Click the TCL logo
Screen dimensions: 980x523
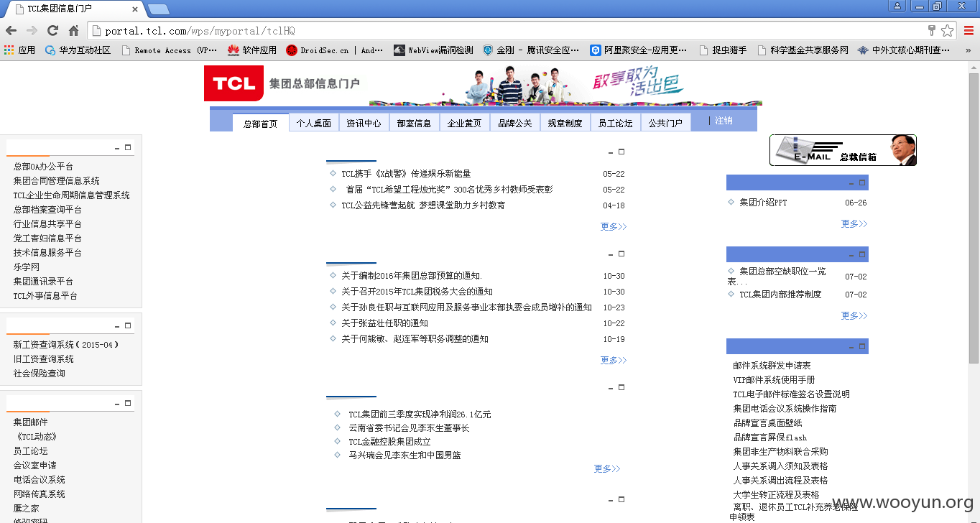point(234,83)
